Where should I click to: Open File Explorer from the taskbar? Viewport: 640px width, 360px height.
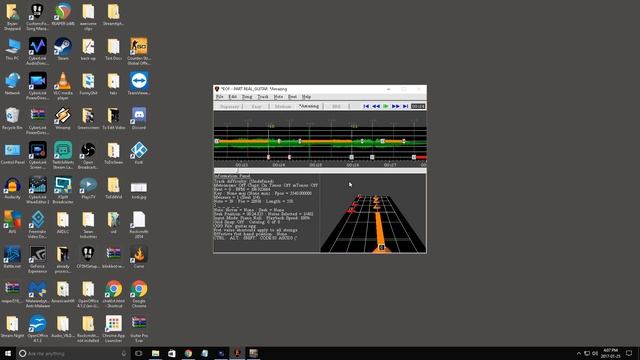click(156, 353)
